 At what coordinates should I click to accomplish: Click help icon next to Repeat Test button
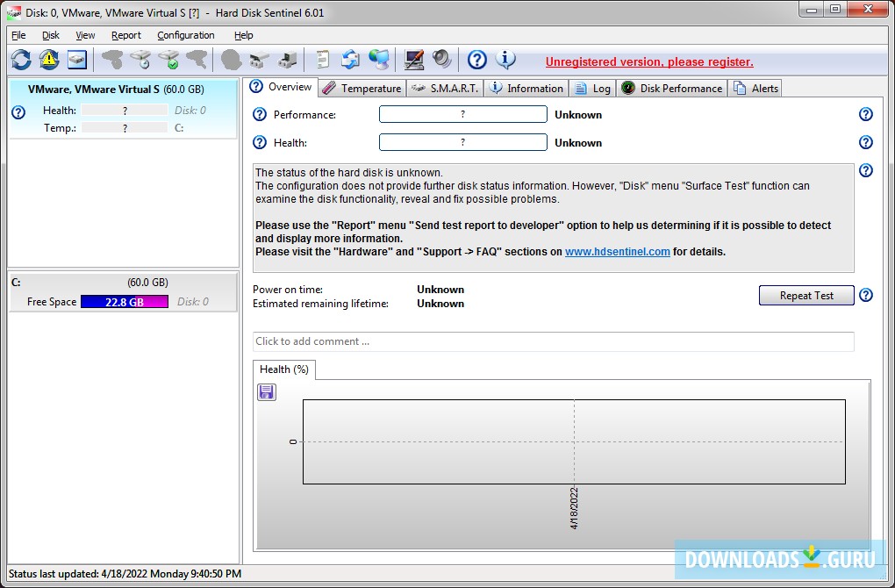(x=866, y=295)
